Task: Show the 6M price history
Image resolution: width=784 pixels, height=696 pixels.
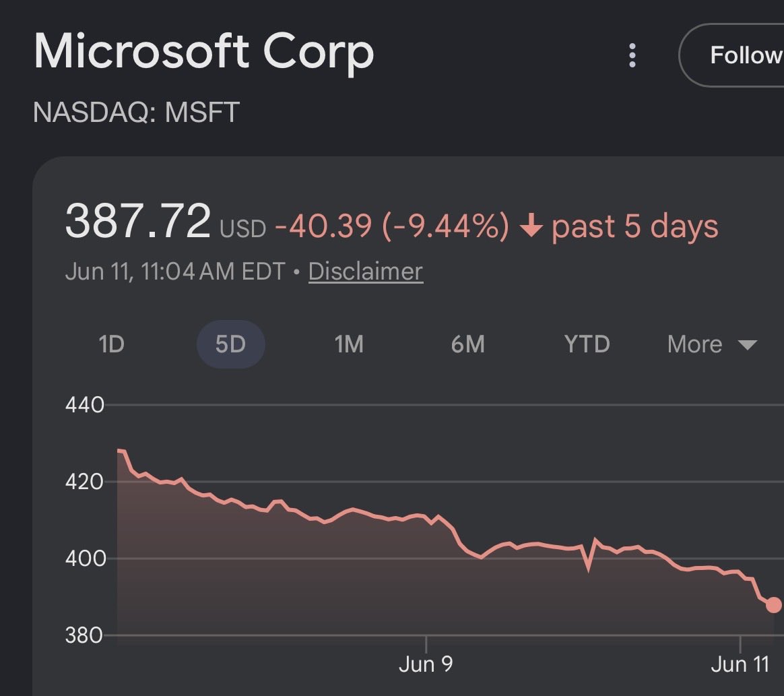Action: [468, 344]
